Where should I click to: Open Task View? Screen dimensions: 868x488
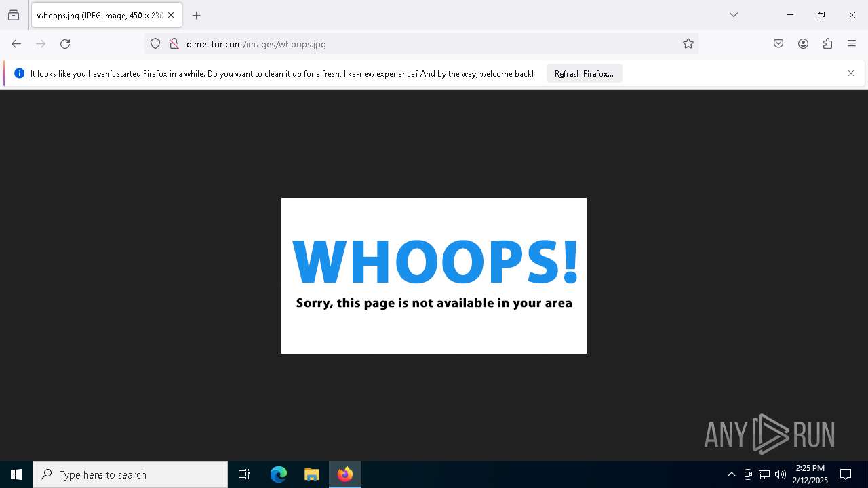pyautogui.click(x=244, y=474)
